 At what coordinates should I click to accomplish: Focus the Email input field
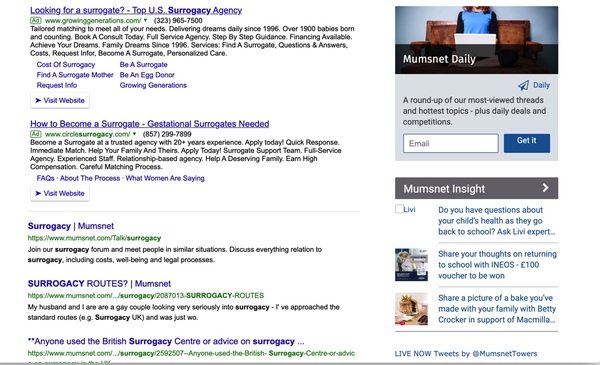point(450,143)
